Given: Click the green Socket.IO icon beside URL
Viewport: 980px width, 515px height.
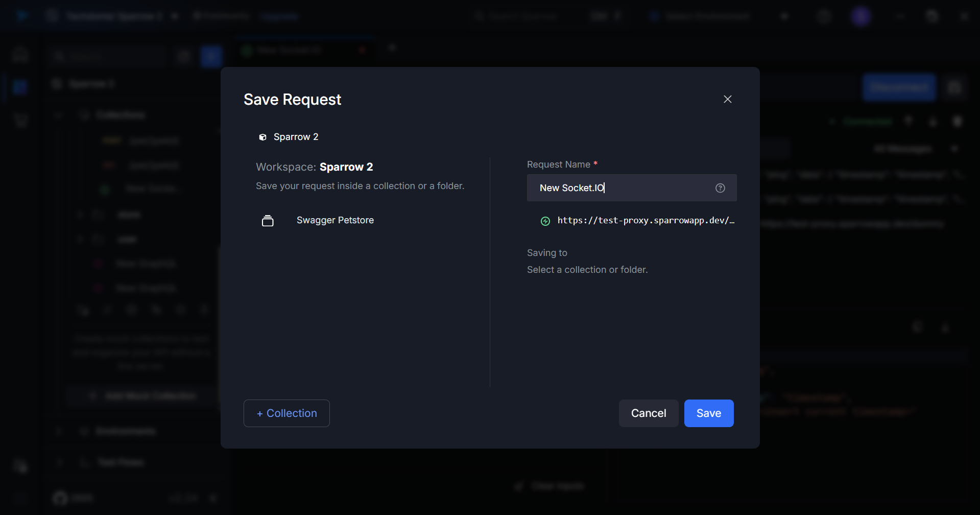Looking at the screenshot, I should click(x=545, y=221).
